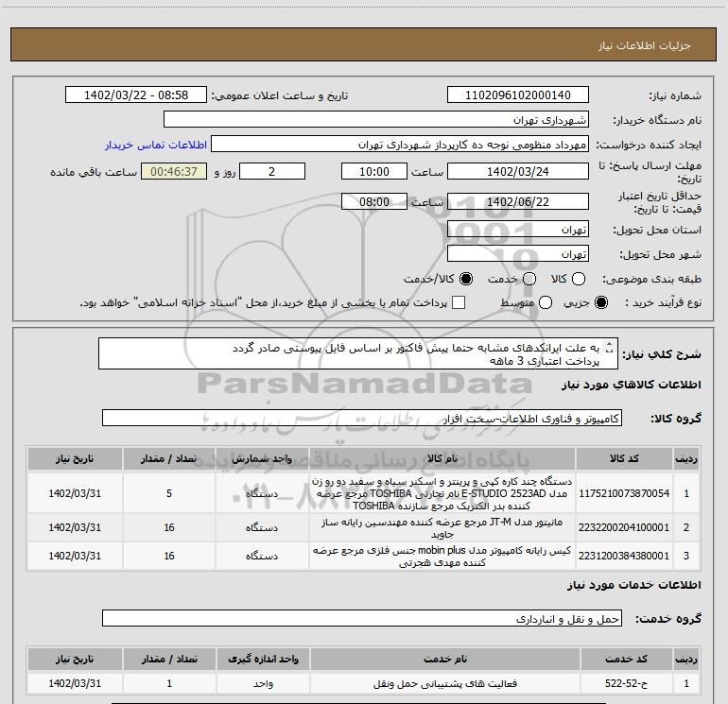The height and width of the screenshot is (704, 728).
Task: Click goods code 1175210073870054
Action: tap(624, 493)
